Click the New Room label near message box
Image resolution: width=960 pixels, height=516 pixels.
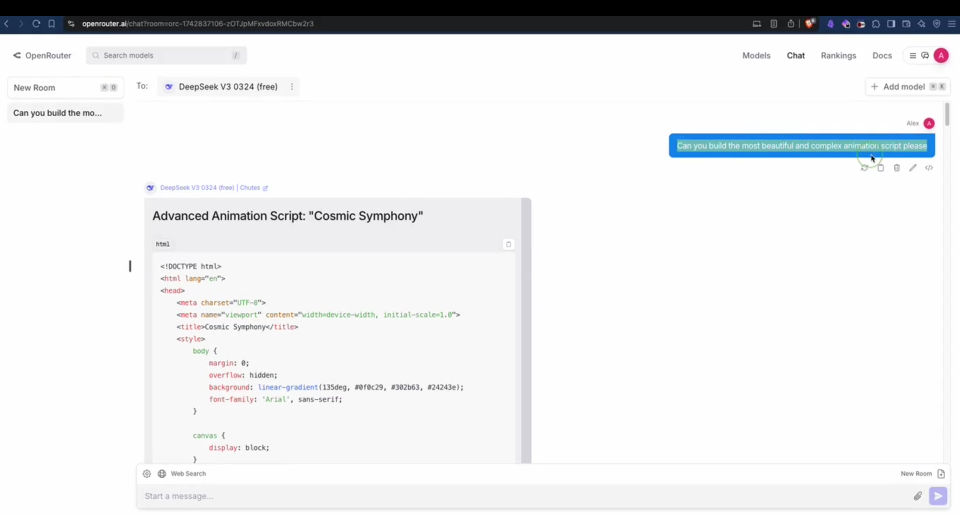tap(916, 474)
